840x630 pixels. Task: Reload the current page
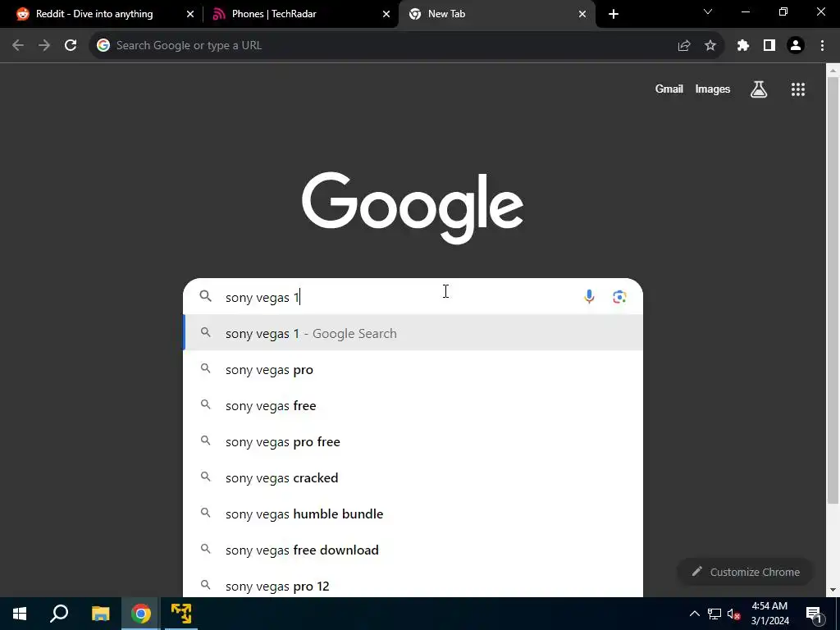[71, 46]
